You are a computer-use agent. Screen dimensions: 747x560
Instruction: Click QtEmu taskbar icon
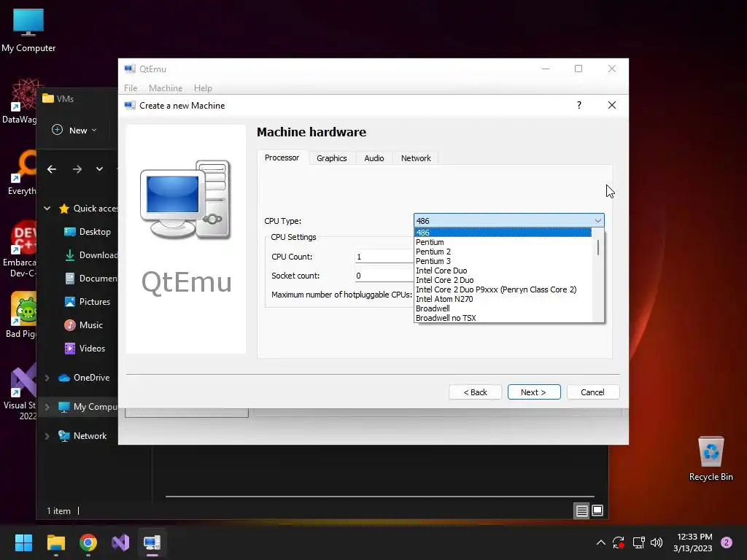pyautogui.click(x=152, y=542)
